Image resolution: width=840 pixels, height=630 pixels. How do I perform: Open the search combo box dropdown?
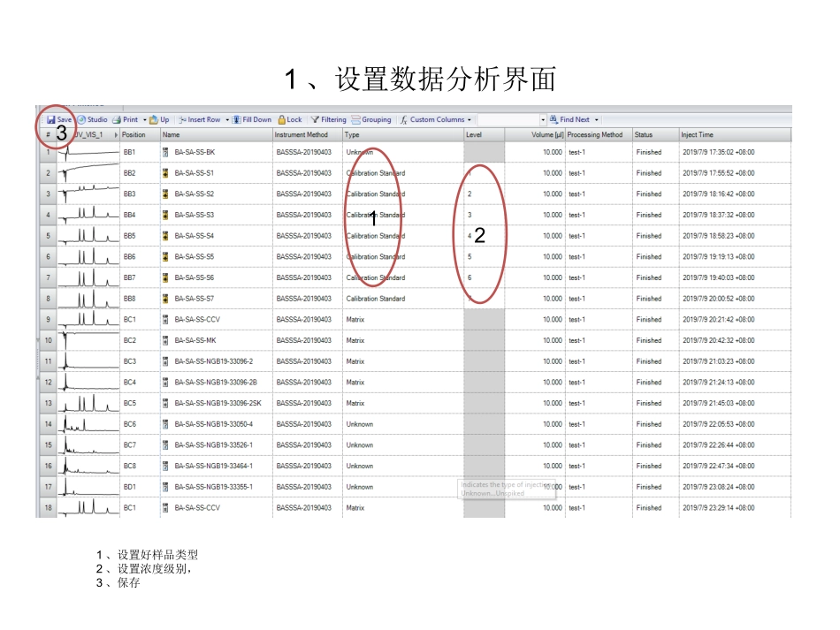[x=543, y=120]
